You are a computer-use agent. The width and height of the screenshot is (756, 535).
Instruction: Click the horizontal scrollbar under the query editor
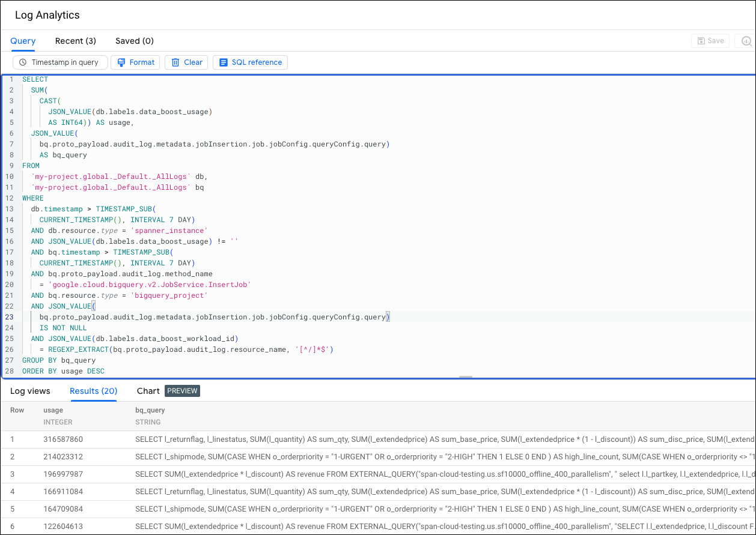[x=466, y=376]
